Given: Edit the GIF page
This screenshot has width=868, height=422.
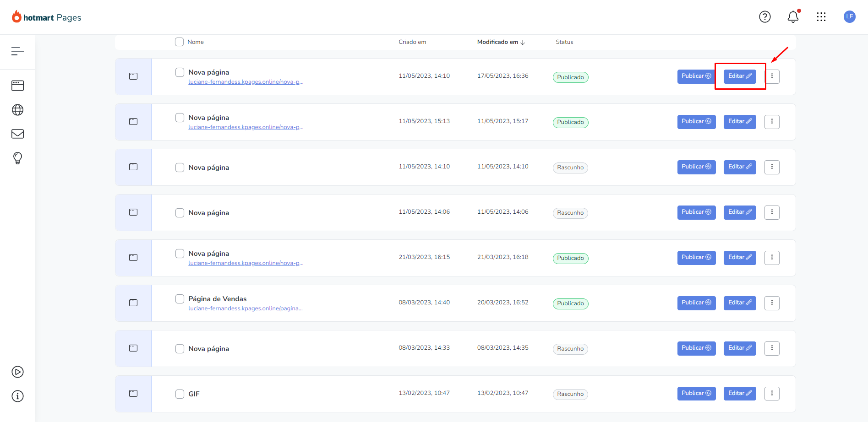Looking at the screenshot, I should coord(740,394).
